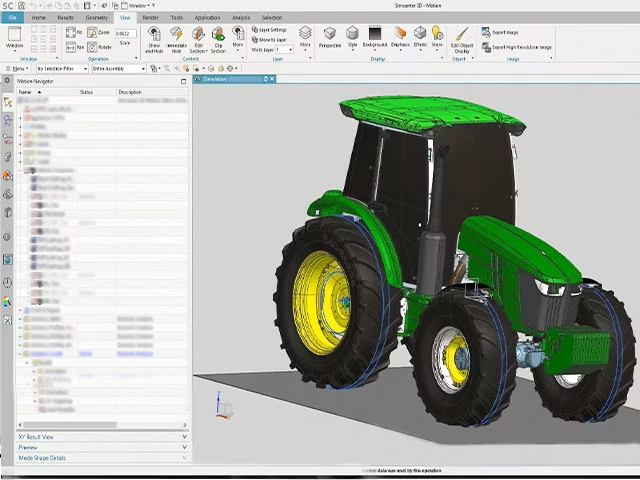Open the Window menu in title bar
The width and height of the screenshot is (640, 480).
[x=138, y=6]
